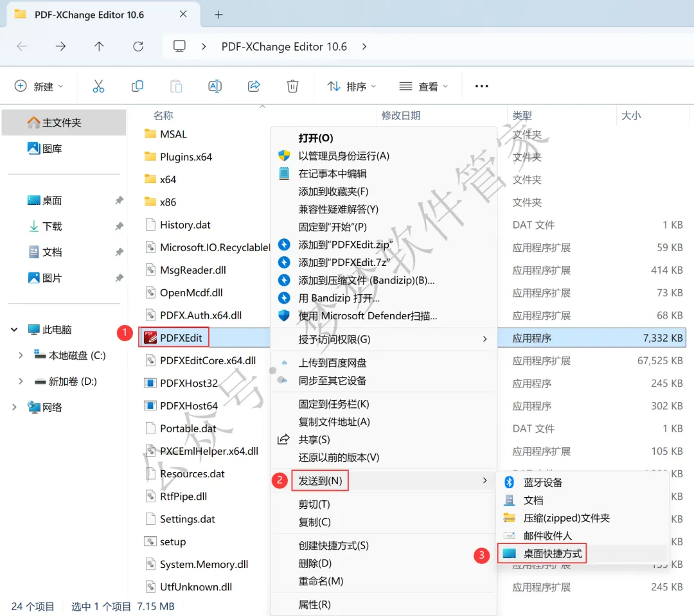
Task: Sort by the Name column header
Action: (163, 116)
